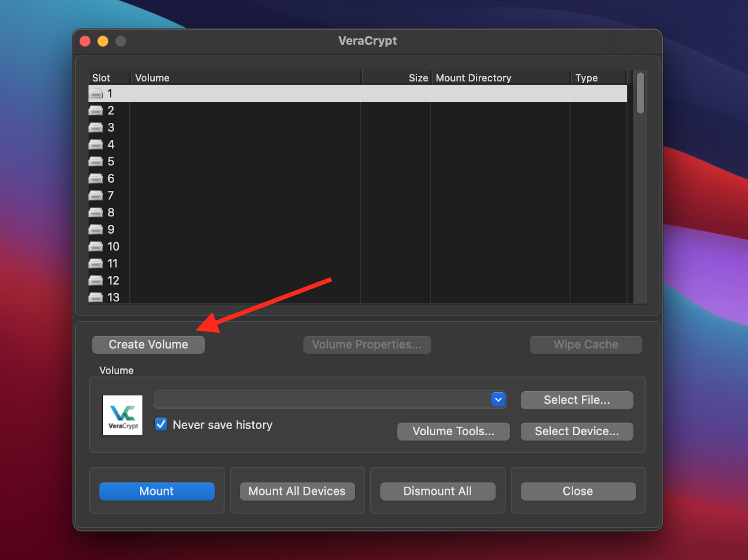Viewport: 748px width, 560px height.
Task: Close VeraCrypt window with red button
Action: click(x=85, y=41)
